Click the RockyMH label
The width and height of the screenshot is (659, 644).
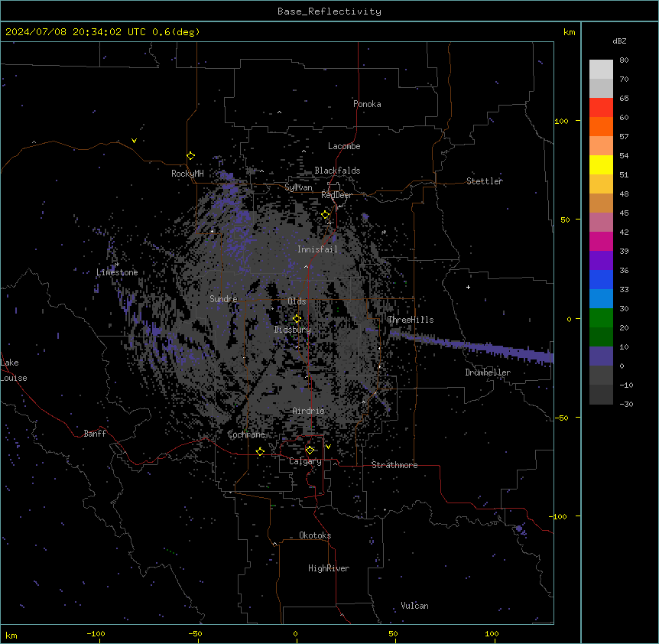pos(187,174)
